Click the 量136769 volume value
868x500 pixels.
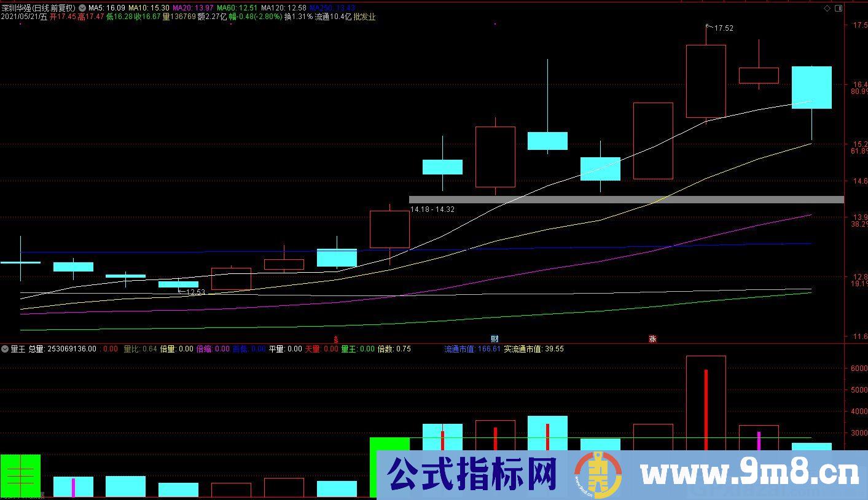click(x=179, y=17)
